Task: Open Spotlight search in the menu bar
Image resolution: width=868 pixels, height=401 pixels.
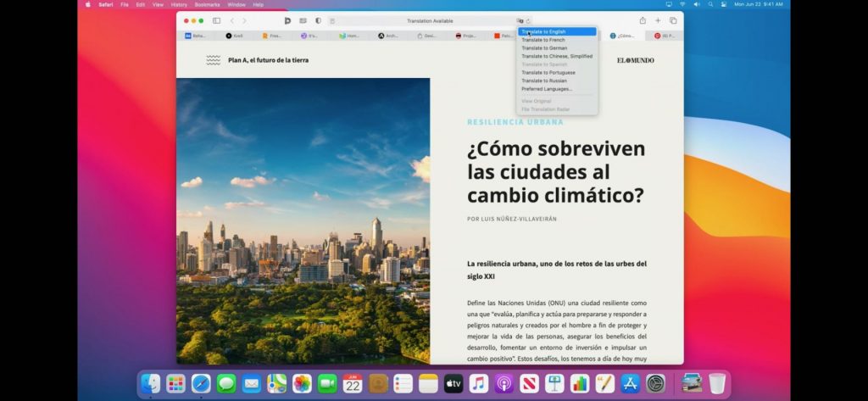Action: pyautogui.click(x=710, y=4)
